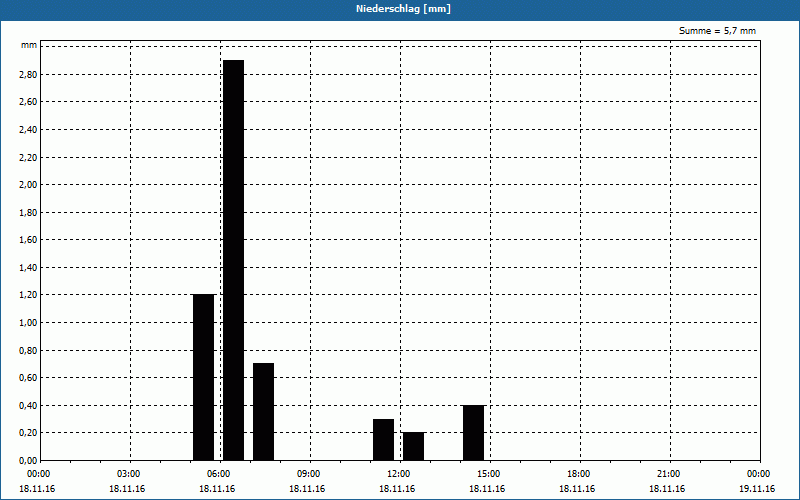Click the 18.11.16 date under 21:00
The height and width of the screenshot is (500, 800).
(x=667, y=489)
